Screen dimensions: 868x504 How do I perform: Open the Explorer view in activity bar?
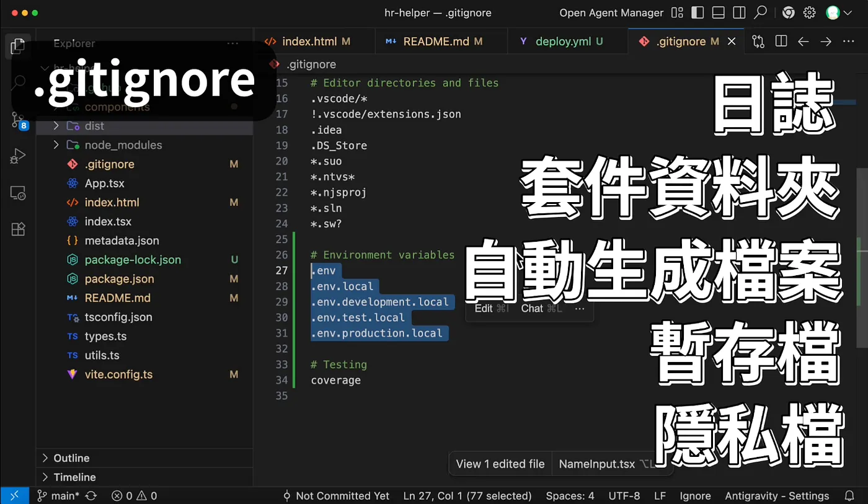coord(18,45)
